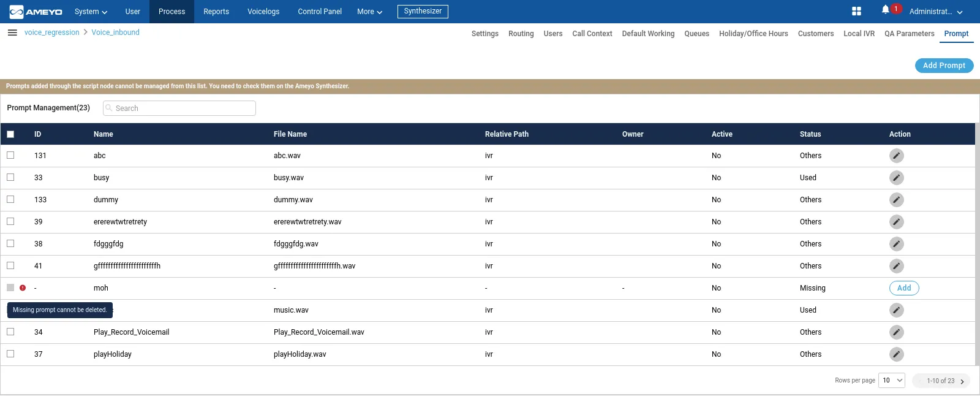980x396 pixels.
Task: Click the ID column header
Action: point(38,134)
